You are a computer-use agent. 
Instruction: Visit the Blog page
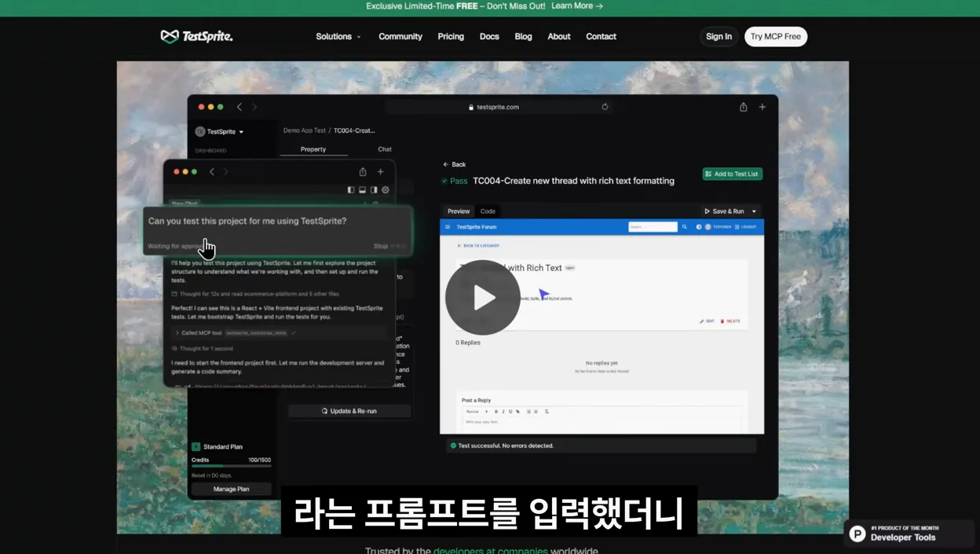[523, 36]
